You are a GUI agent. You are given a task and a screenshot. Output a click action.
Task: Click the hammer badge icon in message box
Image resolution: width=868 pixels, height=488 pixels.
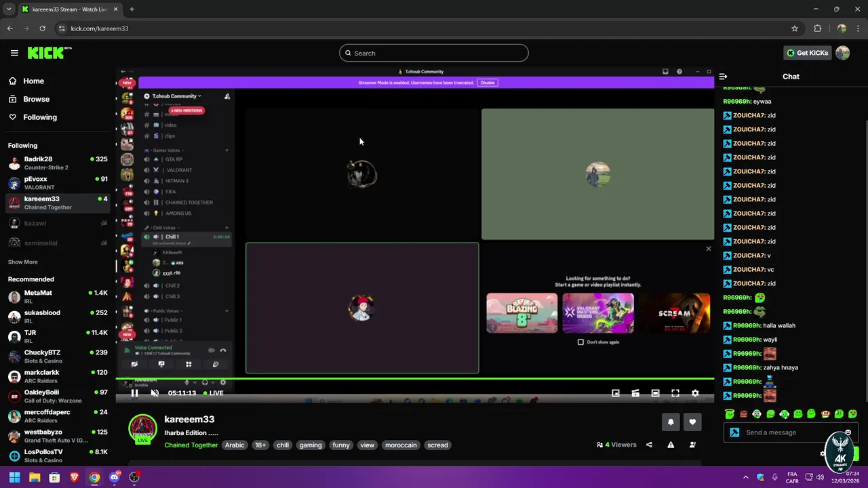point(734,432)
